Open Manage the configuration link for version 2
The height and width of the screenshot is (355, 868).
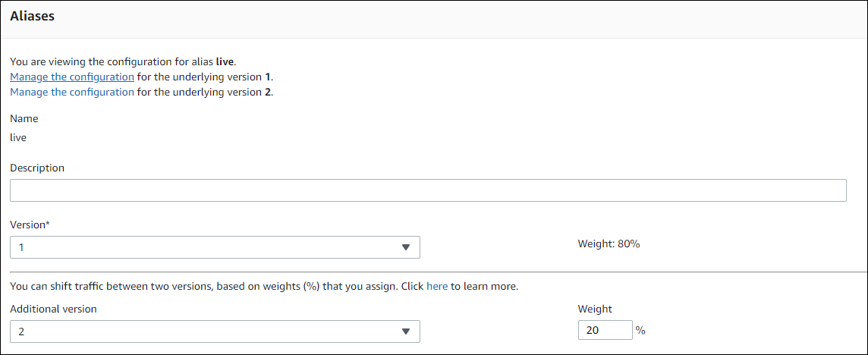[72, 93]
